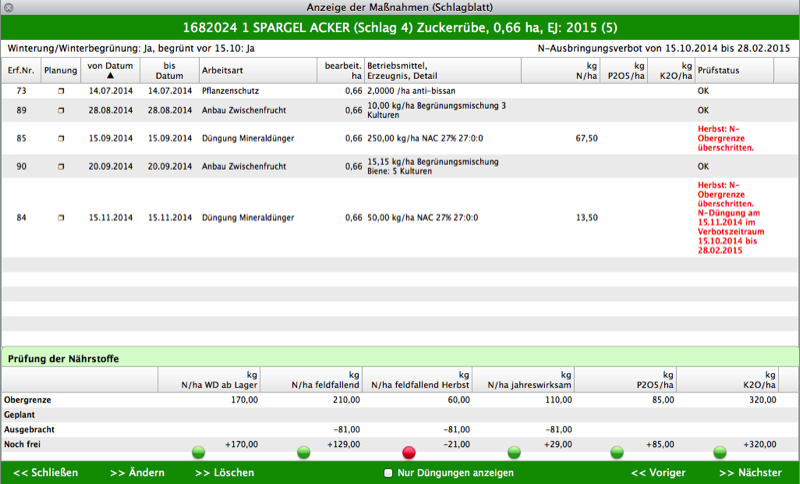Image resolution: width=800 pixels, height=484 pixels.
Task: Select 'Anbau Zwischenfrucht' in row 90
Action: click(244, 166)
